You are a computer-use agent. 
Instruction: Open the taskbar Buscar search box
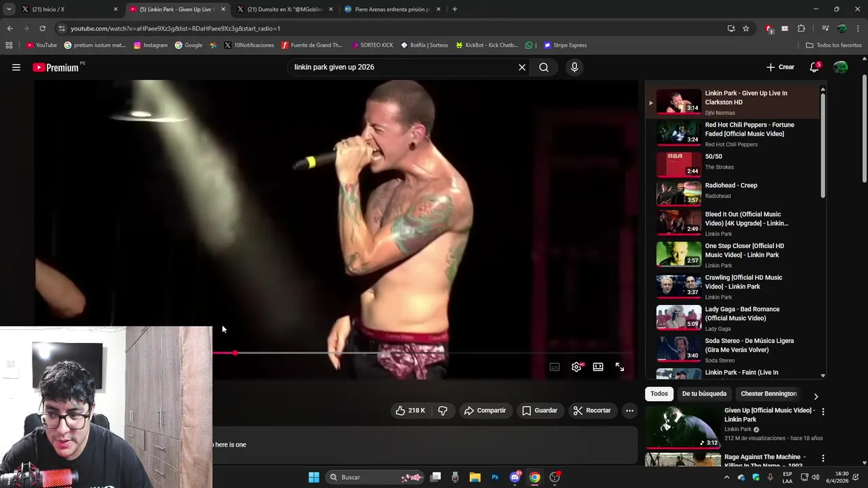pos(374,477)
